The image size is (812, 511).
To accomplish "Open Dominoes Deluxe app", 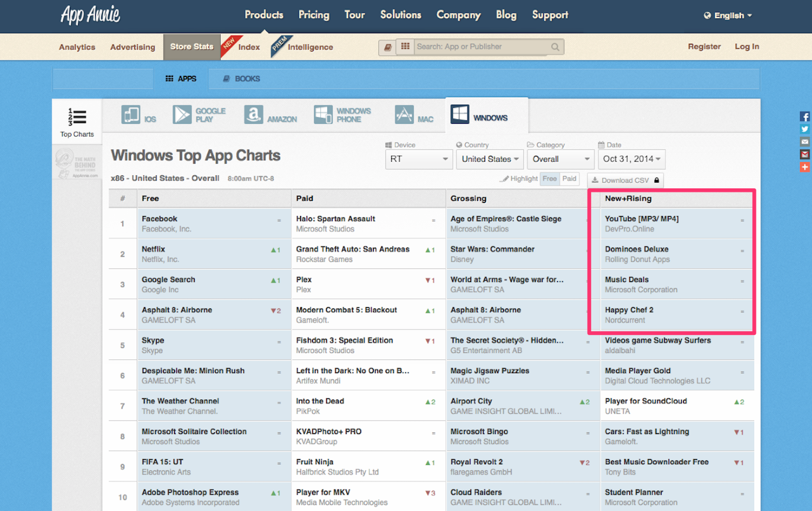I will tap(637, 249).
